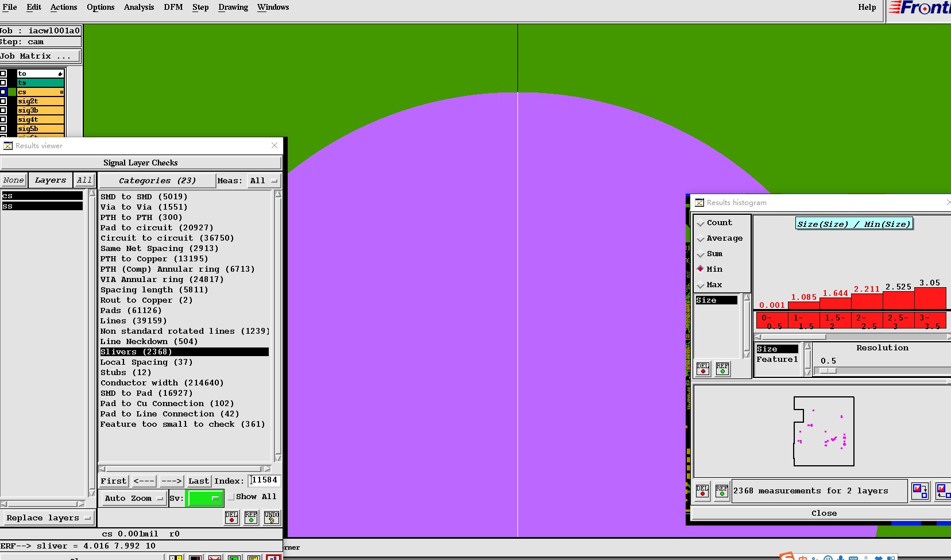Screen dimensions: 951x560
Task: Click the categories list vertical scrollbar
Action: 278,326
